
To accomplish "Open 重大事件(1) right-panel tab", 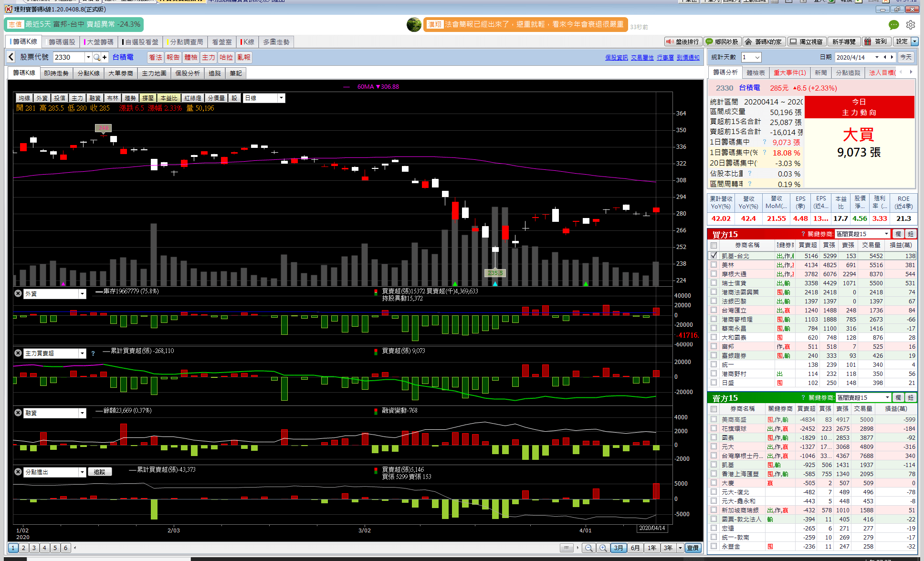I will coord(789,73).
